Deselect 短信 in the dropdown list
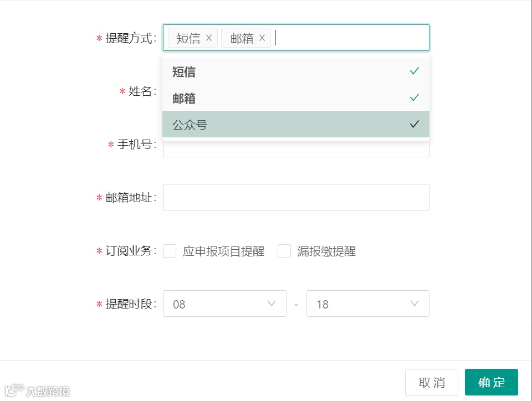Image resolution: width=532 pixels, height=401 pixels. [x=185, y=71]
